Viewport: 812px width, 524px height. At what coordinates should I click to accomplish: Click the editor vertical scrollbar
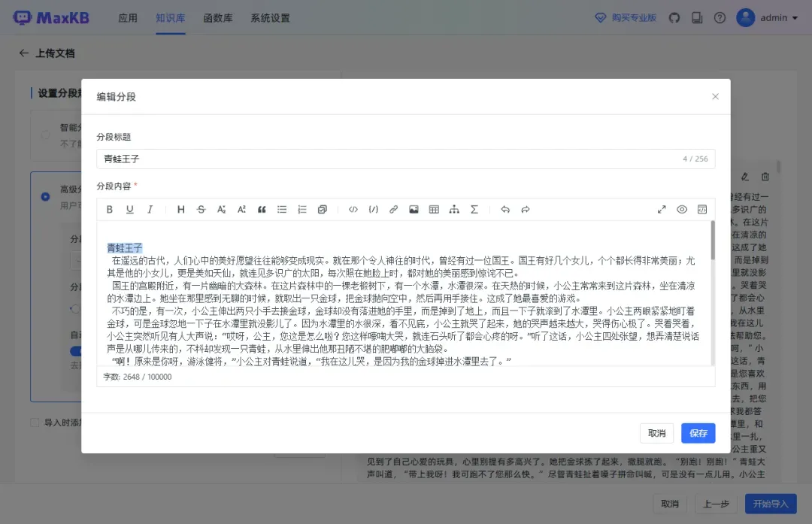[713, 241]
